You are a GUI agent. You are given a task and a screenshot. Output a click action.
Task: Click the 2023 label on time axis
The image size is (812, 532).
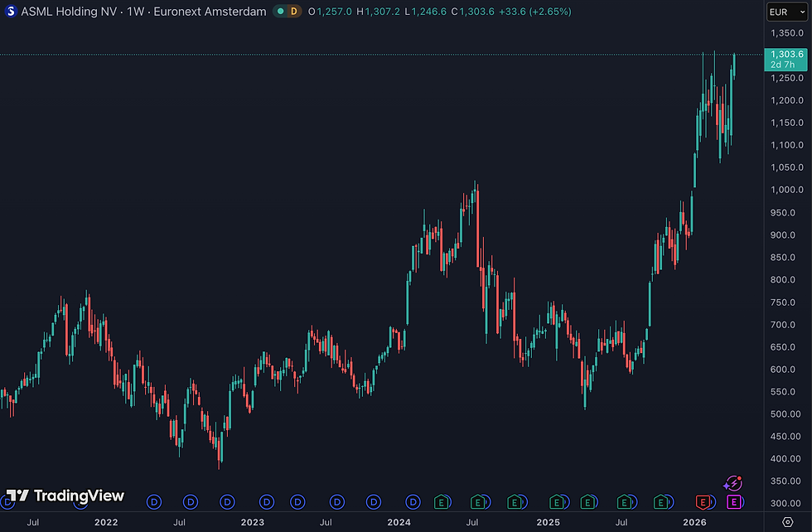click(x=252, y=522)
